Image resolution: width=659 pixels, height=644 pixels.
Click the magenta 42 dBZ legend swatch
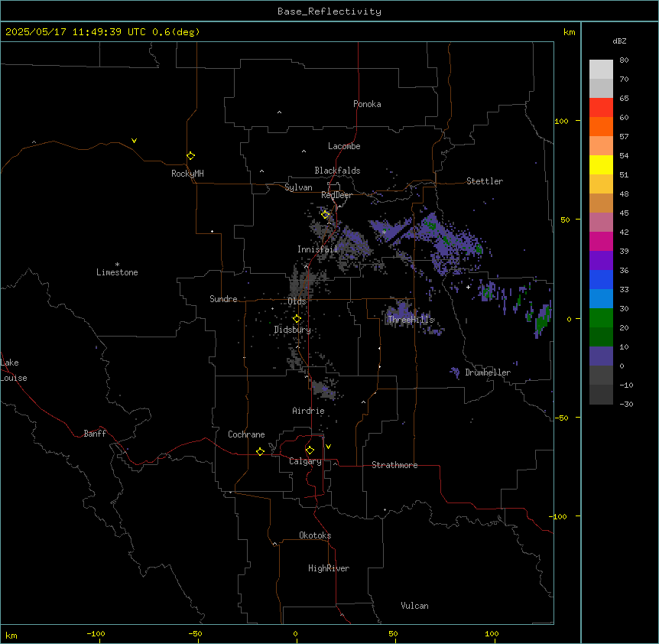coord(601,241)
